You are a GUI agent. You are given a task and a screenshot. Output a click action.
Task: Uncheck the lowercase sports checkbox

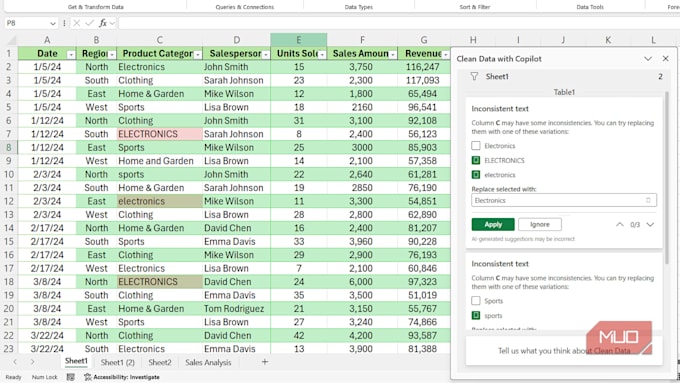[476, 315]
